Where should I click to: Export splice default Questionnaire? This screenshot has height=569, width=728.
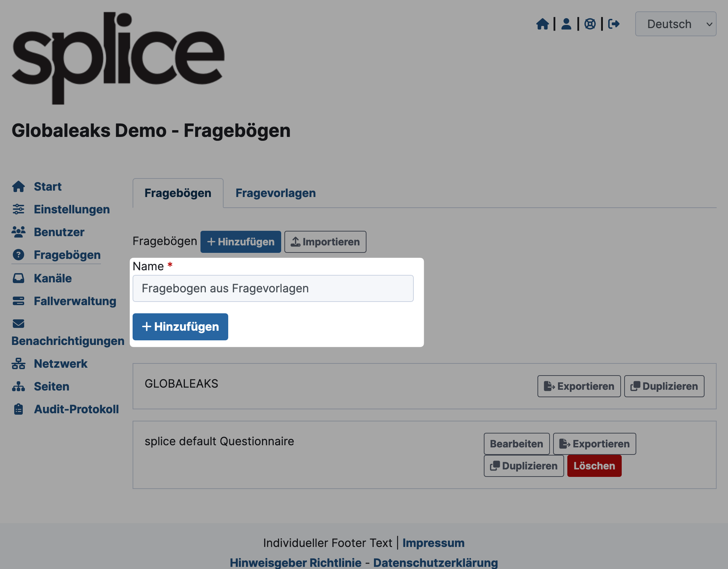pyautogui.click(x=594, y=444)
